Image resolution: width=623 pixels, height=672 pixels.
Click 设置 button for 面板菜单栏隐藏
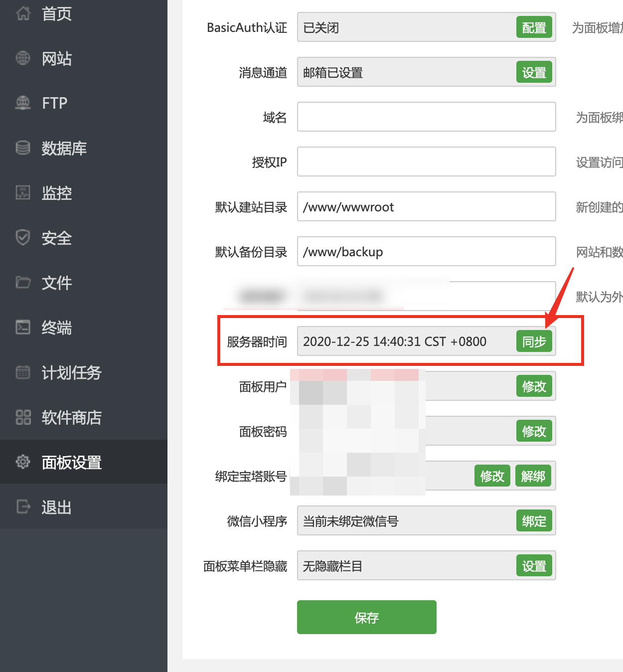(x=534, y=566)
